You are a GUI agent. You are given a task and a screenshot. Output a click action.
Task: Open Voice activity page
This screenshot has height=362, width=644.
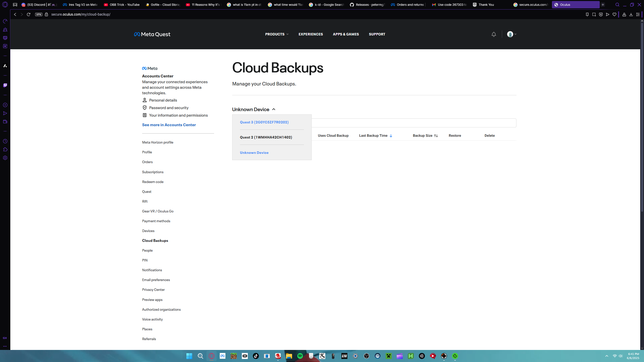point(152,319)
